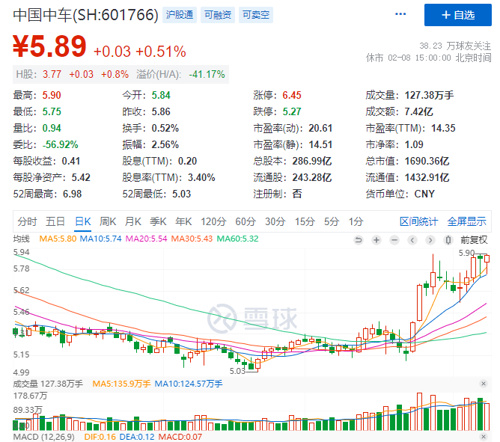
Task: Switch to the 30分 chart tab
Action: click(x=275, y=221)
